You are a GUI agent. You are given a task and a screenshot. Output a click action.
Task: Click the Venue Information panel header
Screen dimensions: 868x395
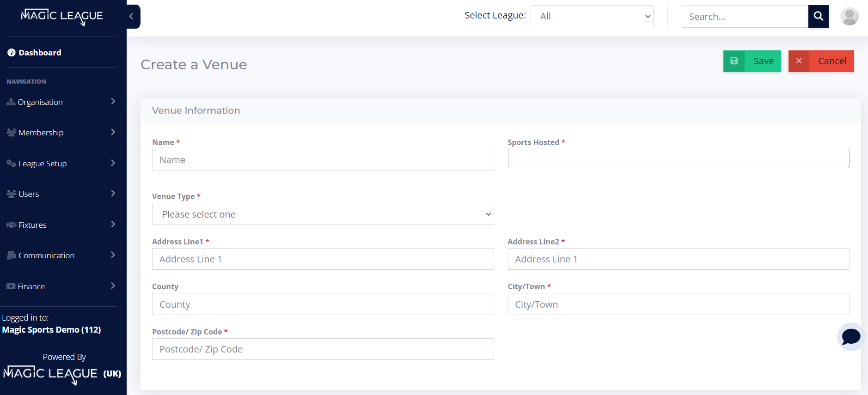click(x=501, y=110)
